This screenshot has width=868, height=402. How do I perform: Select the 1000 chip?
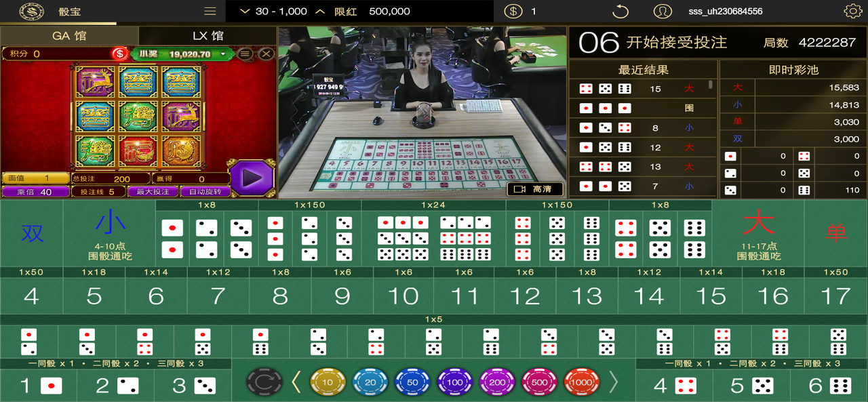coord(582,382)
